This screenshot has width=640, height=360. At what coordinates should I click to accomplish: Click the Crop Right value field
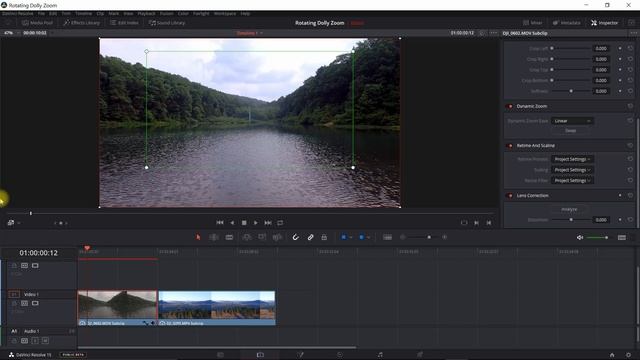point(601,59)
